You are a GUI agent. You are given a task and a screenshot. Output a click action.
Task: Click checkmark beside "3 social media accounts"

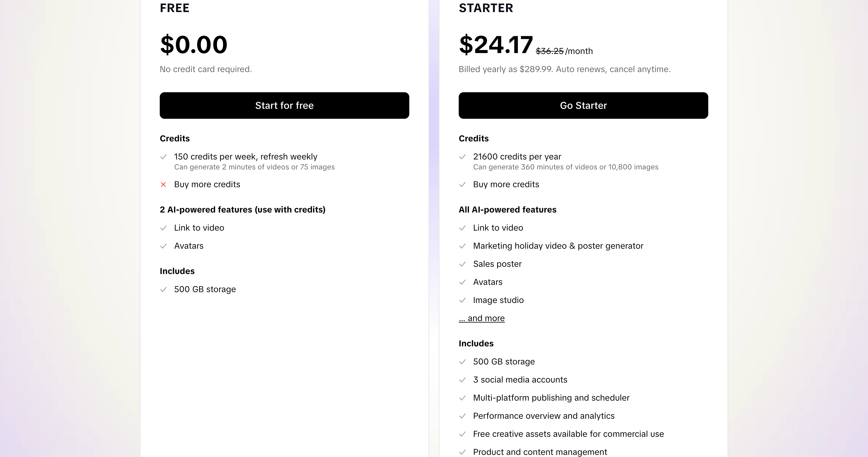pos(462,380)
